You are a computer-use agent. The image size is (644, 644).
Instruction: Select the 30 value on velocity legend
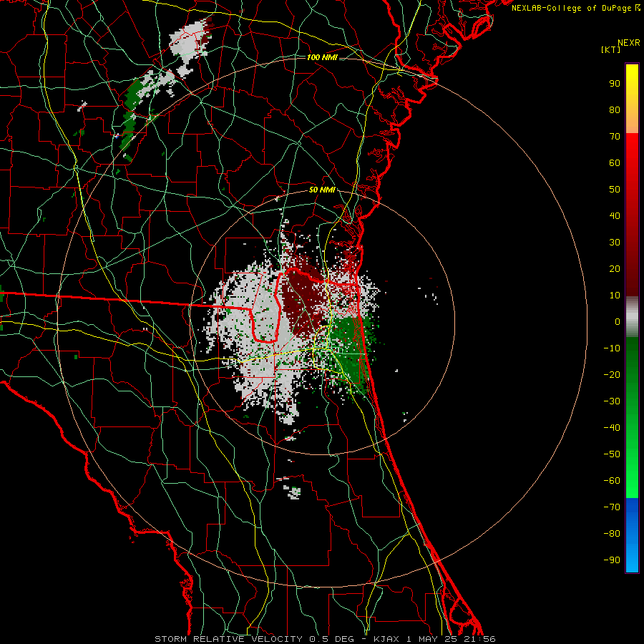tap(615, 243)
